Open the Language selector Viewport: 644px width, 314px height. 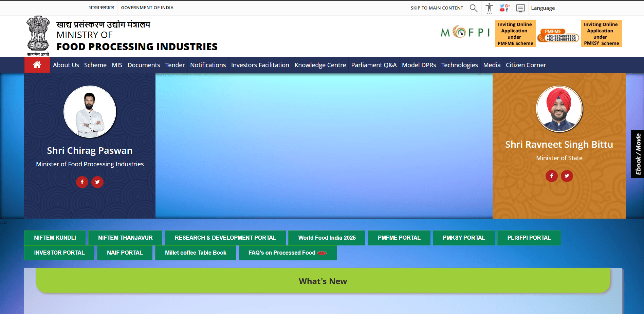(543, 8)
